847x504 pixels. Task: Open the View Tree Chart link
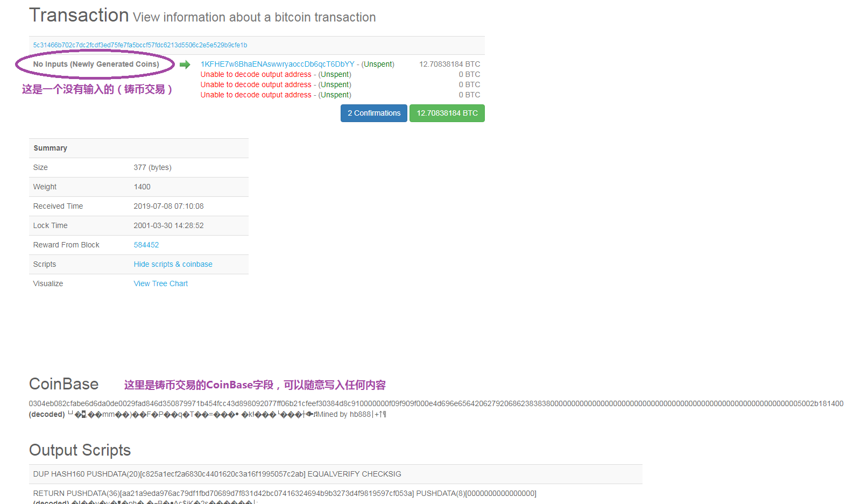pyautogui.click(x=161, y=283)
